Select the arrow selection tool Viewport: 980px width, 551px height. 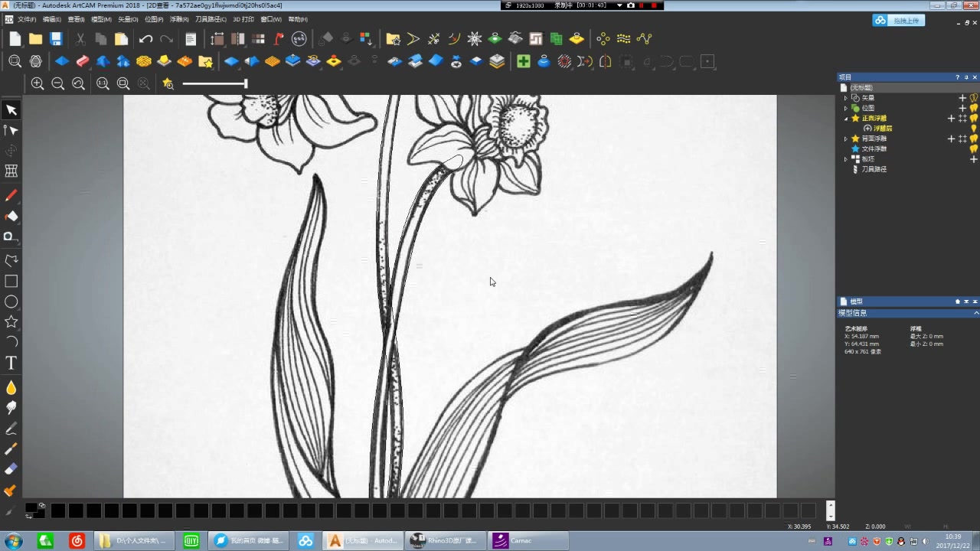(x=11, y=109)
